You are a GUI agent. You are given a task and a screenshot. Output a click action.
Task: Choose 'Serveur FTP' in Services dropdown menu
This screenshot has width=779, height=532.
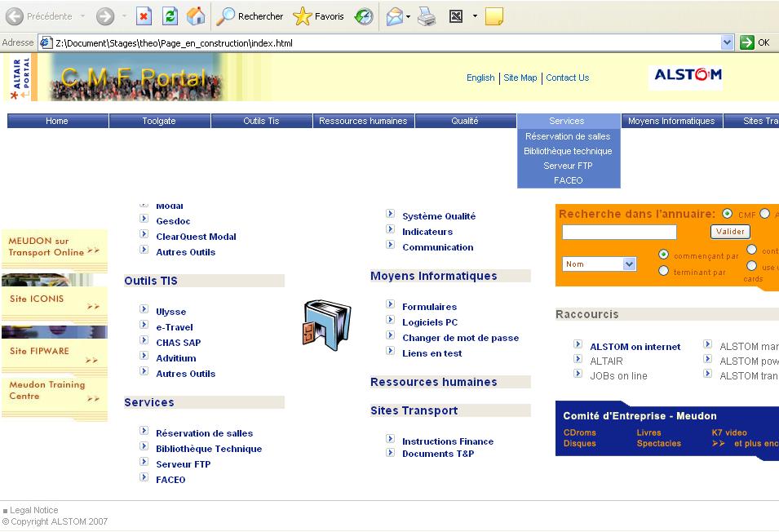pyautogui.click(x=569, y=166)
